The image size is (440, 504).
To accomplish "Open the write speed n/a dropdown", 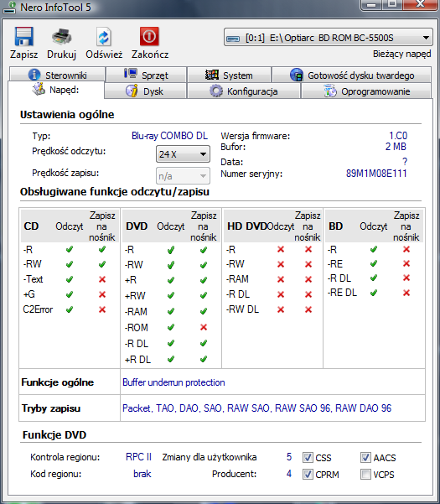I will click(183, 176).
